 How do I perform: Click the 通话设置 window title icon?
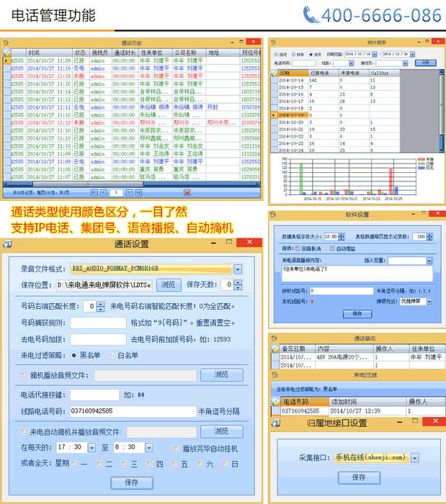pos(6,244)
